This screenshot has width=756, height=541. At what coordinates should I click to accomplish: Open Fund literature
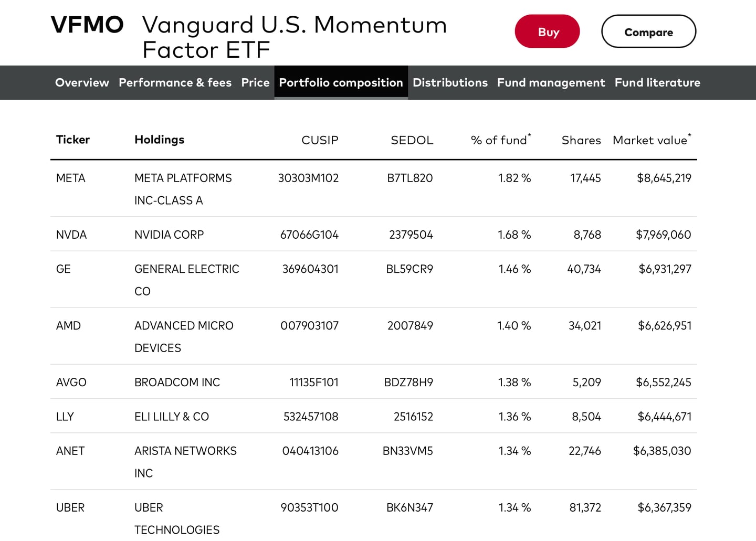click(x=657, y=82)
